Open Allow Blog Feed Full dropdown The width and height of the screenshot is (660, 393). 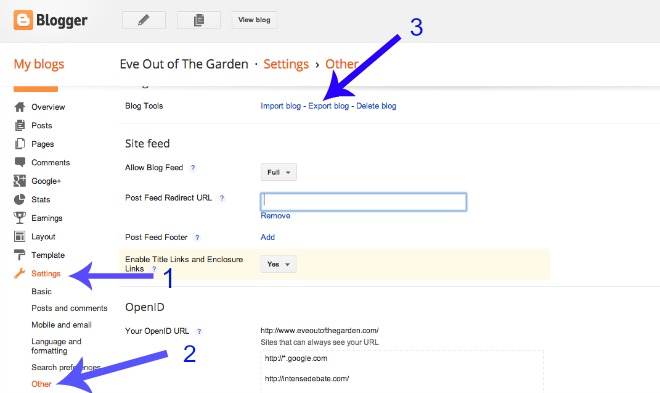coord(279,172)
